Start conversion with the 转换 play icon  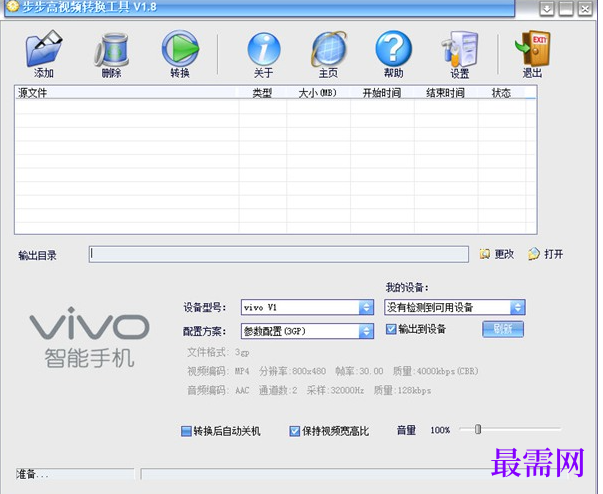(180, 49)
